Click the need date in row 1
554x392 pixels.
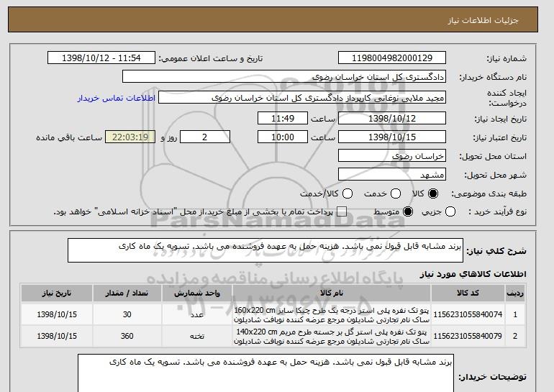click(57, 314)
